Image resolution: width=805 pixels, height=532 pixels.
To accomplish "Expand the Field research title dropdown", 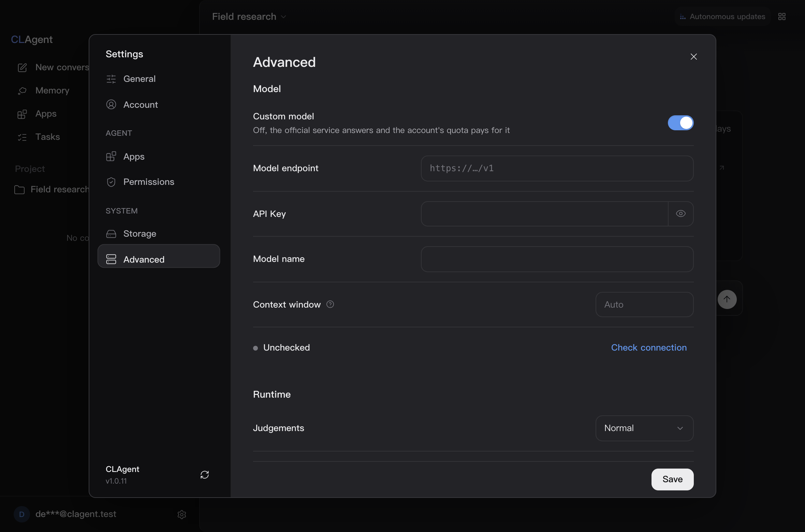I will coord(249,16).
